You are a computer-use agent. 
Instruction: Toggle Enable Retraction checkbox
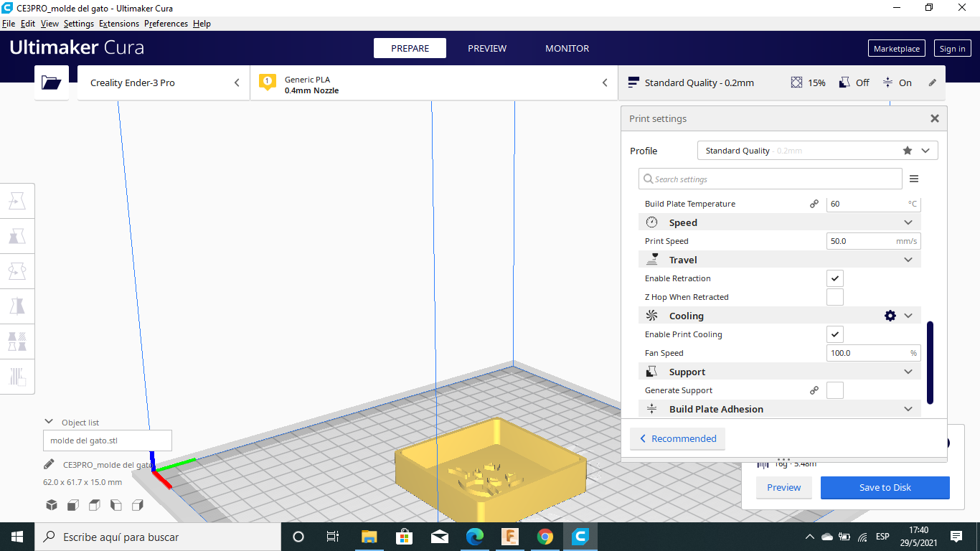[835, 278]
